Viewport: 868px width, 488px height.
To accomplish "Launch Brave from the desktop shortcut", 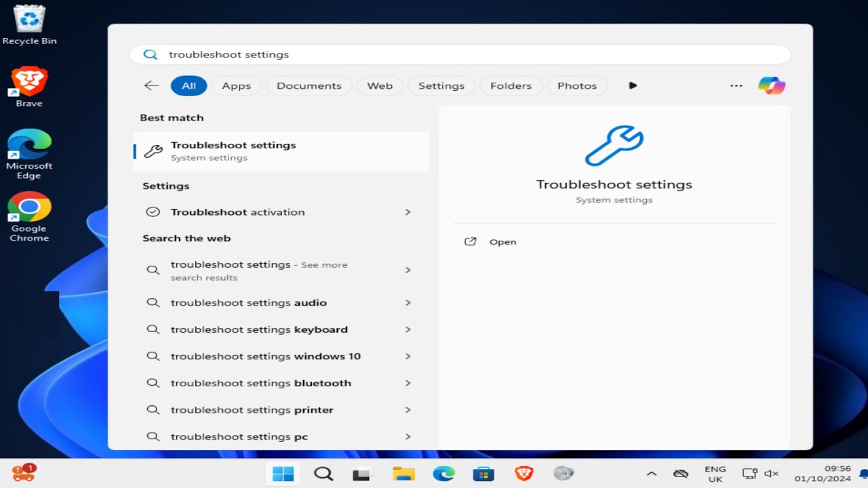I will pos(29,87).
